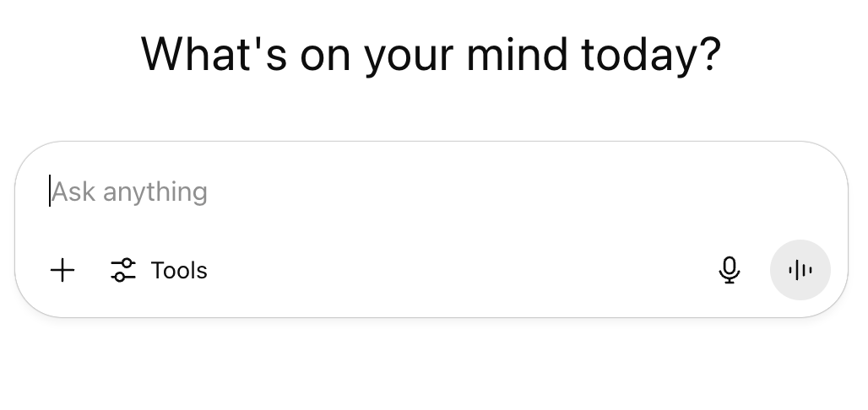
Task: Begin dictating using the mic icon
Action: pyautogui.click(x=730, y=271)
